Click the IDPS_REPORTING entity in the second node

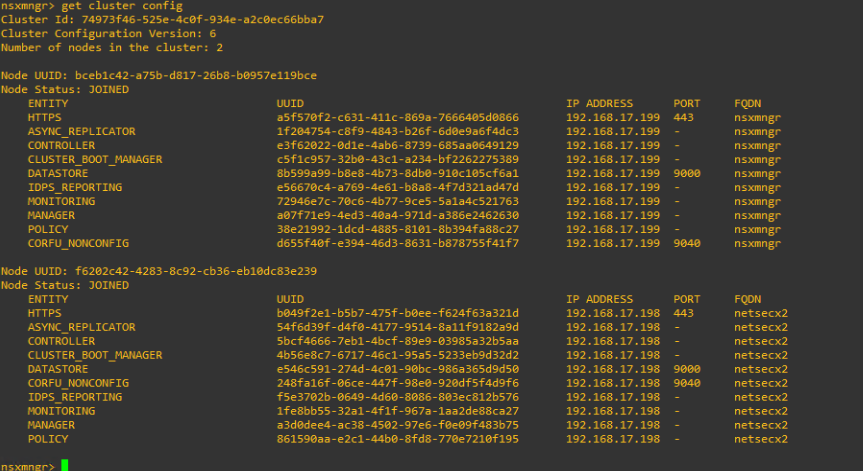[75, 397]
